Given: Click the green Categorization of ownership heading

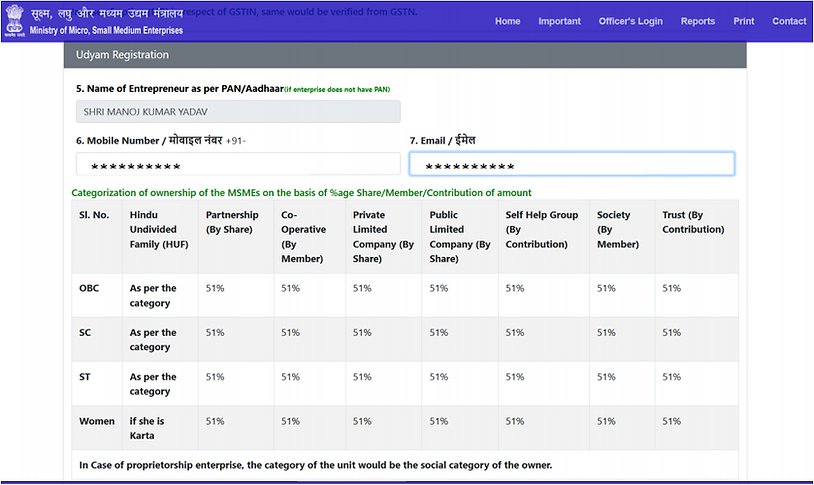Looking at the screenshot, I should tap(301, 192).
